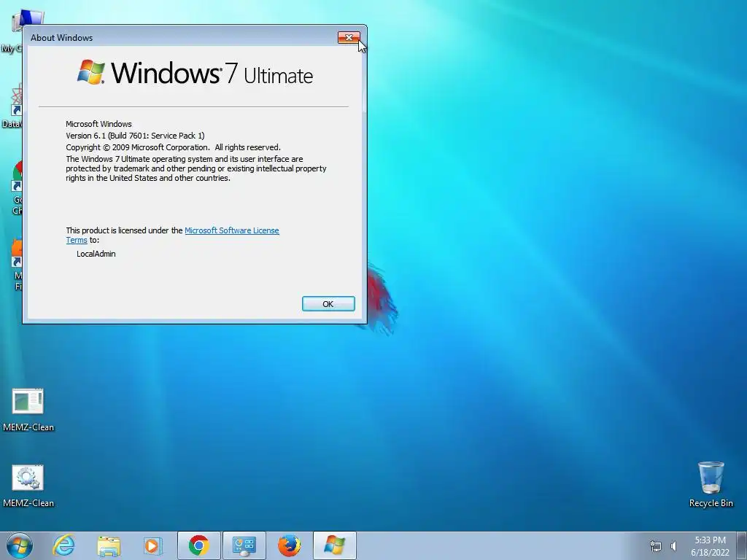Open the Control Panel taskbar button

click(x=244, y=545)
